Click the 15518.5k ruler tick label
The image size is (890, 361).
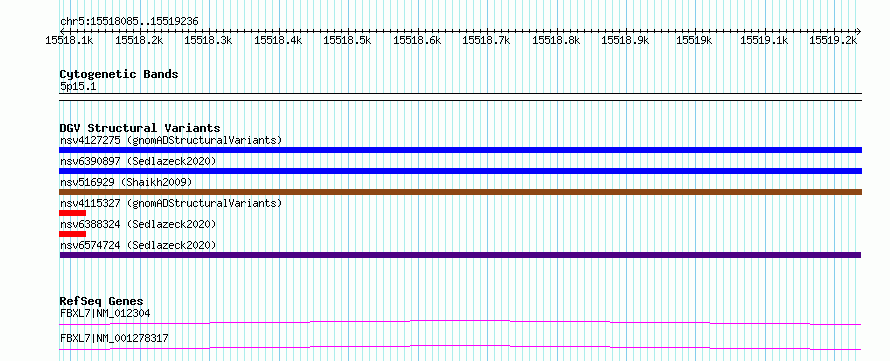click(x=347, y=40)
